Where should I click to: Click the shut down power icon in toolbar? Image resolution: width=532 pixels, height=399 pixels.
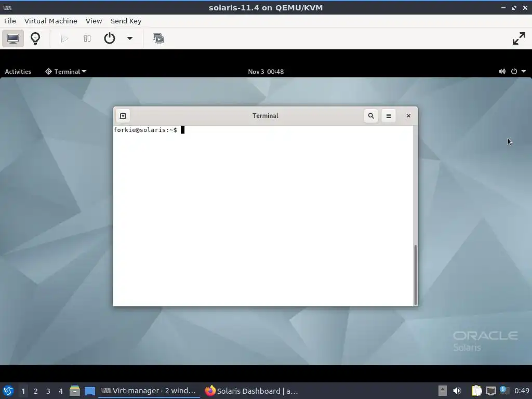[x=109, y=38]
